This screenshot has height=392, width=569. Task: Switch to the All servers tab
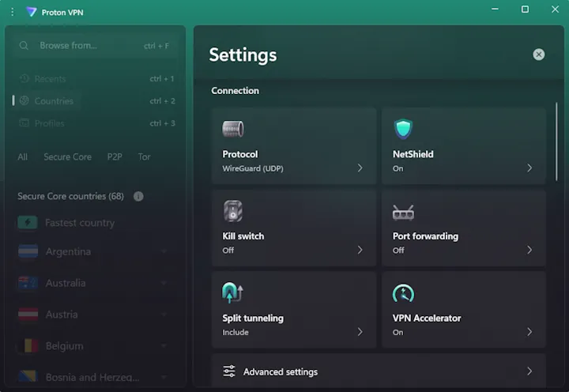click(22, 156)
